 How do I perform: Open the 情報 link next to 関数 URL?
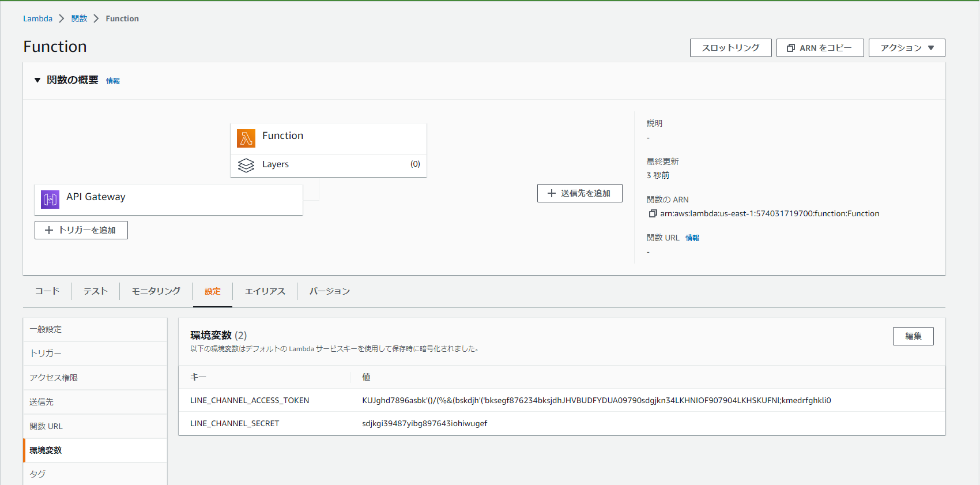pos(692,238)
